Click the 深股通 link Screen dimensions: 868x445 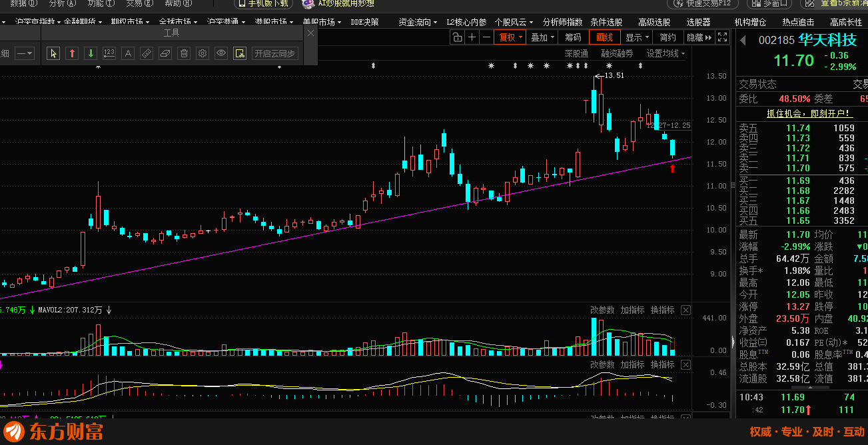[x=576, y=53]
